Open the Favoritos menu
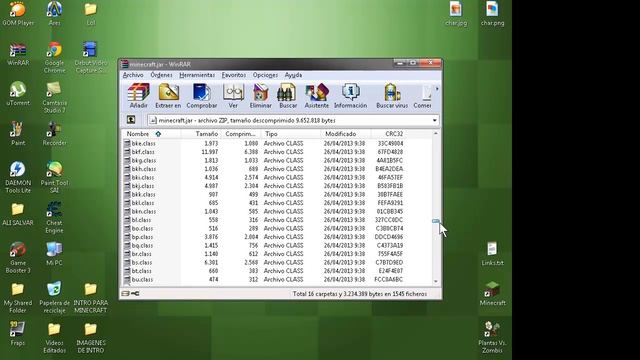The image size is (640, 360). click(x=233, y=75)
